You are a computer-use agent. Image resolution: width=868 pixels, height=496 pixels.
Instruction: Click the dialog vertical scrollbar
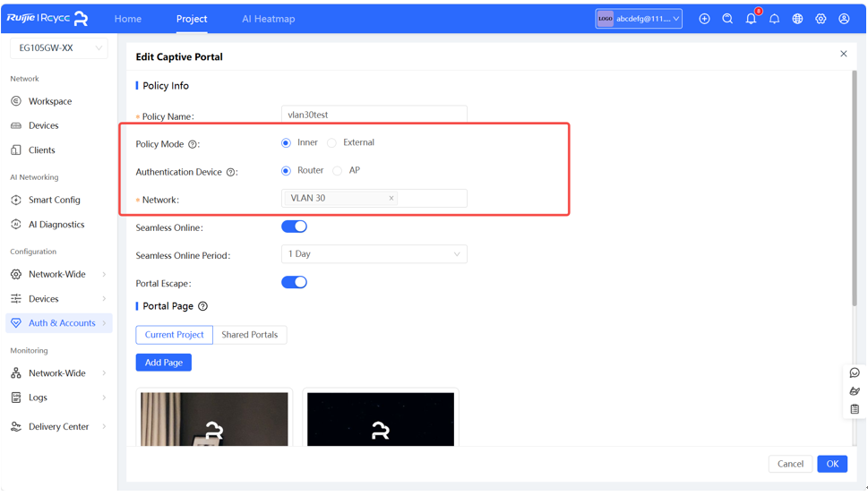pos(855,188)
